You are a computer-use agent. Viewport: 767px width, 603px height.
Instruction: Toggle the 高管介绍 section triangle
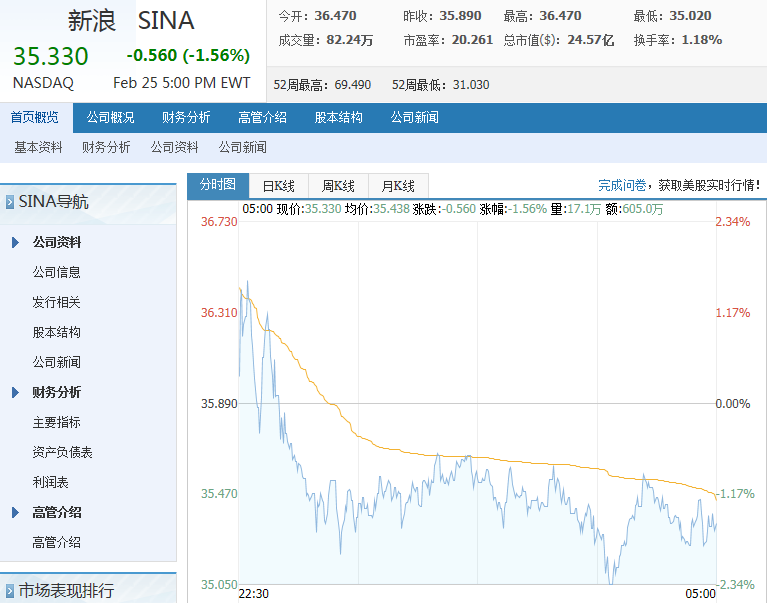[x=15, y=513]
